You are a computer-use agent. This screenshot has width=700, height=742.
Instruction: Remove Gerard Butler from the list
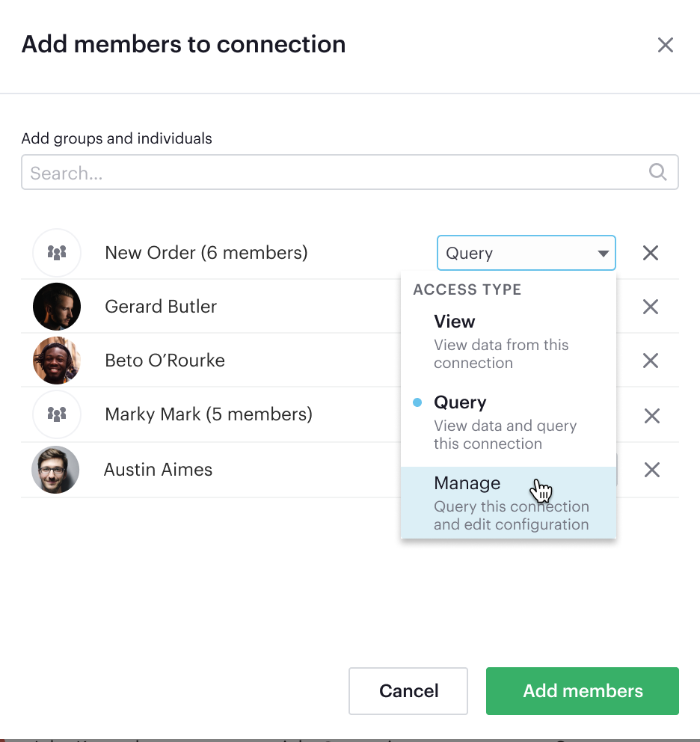(651, 307)
